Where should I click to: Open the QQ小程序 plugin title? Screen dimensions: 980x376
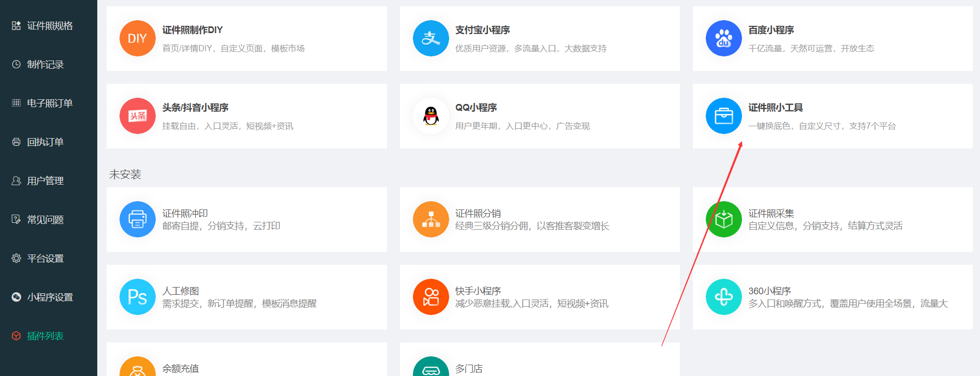click(476, 108)
